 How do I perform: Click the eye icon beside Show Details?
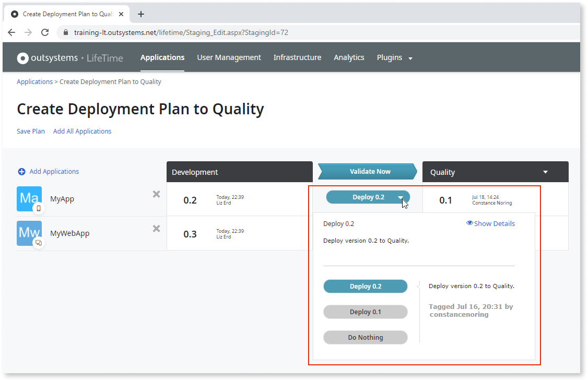(x=469, y=223)
